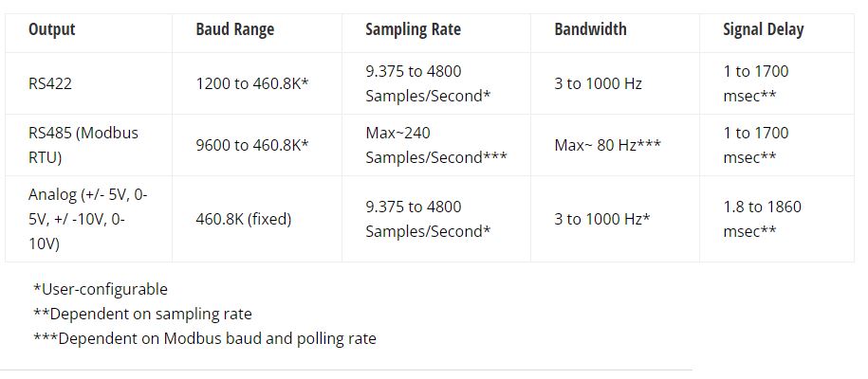The width and height of the screenshot is (868, 379).
Task: Click the 1200 to 460.8K* baud cell
Action: click(x=252, y=83)
